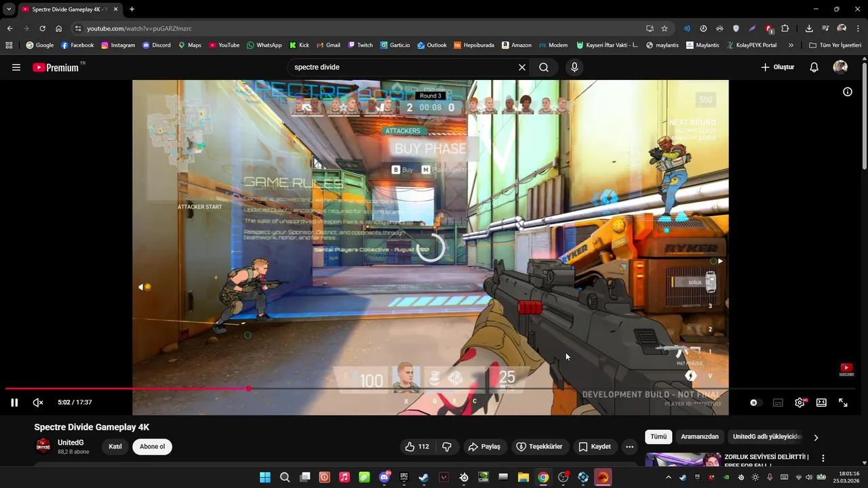The image size is (868, 488).
Task: Open the Oluştur create menu
Action: point(778,67)
